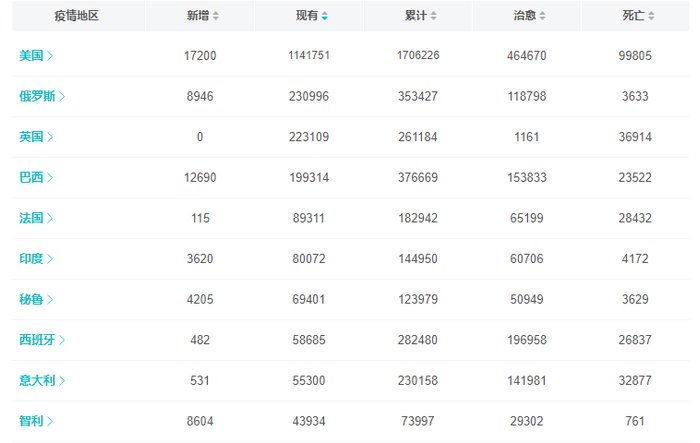700x443 pixels.
Task: Select 秘鲁 new cases value 4205
Action: pyautogui.click(x=200, y=300)
